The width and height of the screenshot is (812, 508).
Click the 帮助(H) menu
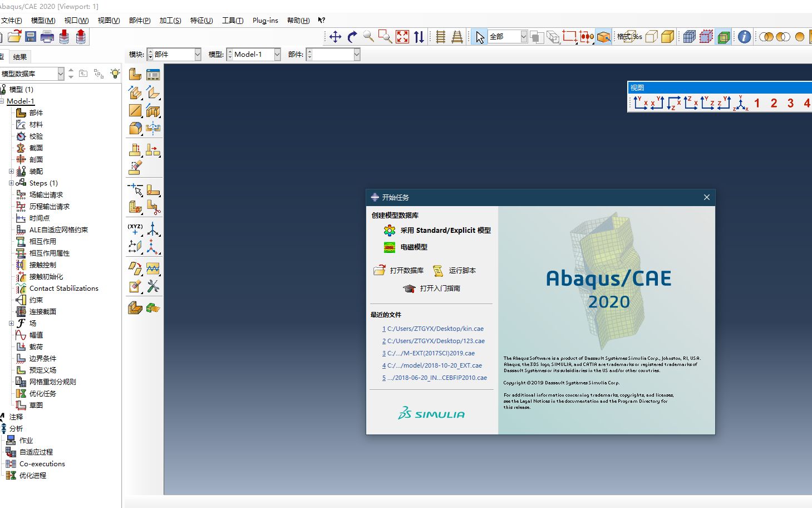(x=298, y=20)
